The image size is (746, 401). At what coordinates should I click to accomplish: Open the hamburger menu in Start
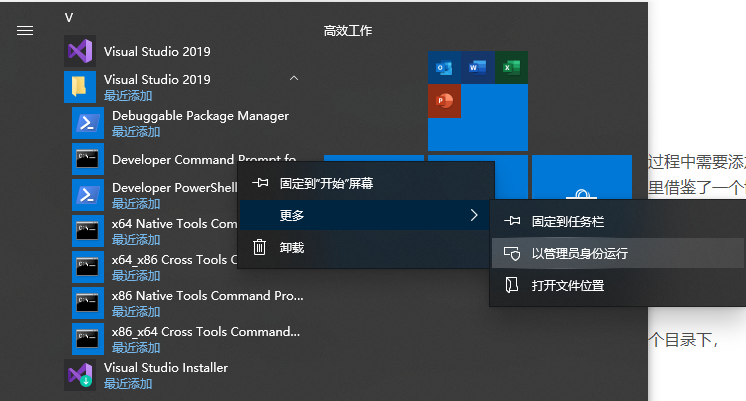tap(25, 30)
